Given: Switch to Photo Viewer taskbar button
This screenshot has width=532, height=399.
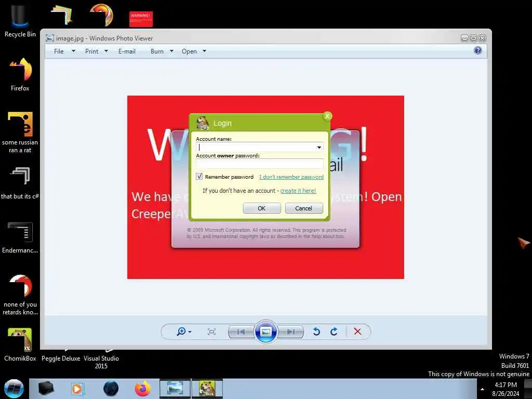Looking at the screenshot, I should pos(175,389).
